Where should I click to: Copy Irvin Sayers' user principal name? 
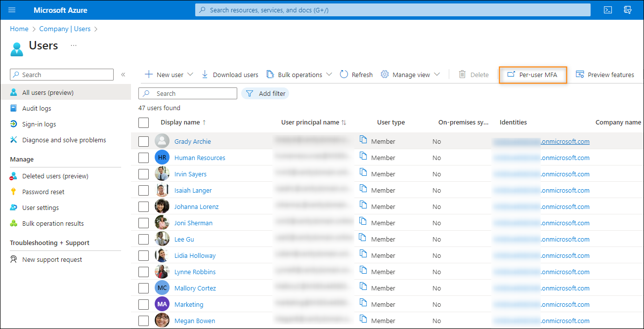point(363,172)
